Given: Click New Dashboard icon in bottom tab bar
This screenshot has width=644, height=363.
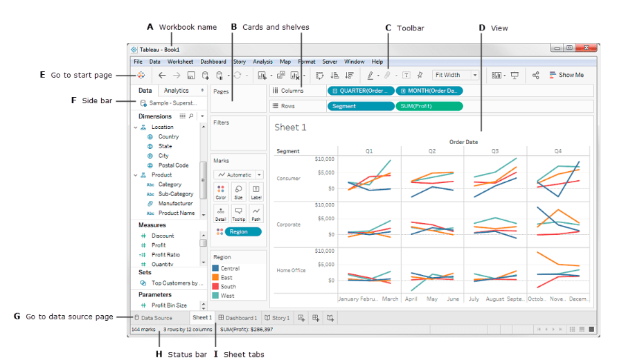Looking at the screenshot, I should pos(316,318).
